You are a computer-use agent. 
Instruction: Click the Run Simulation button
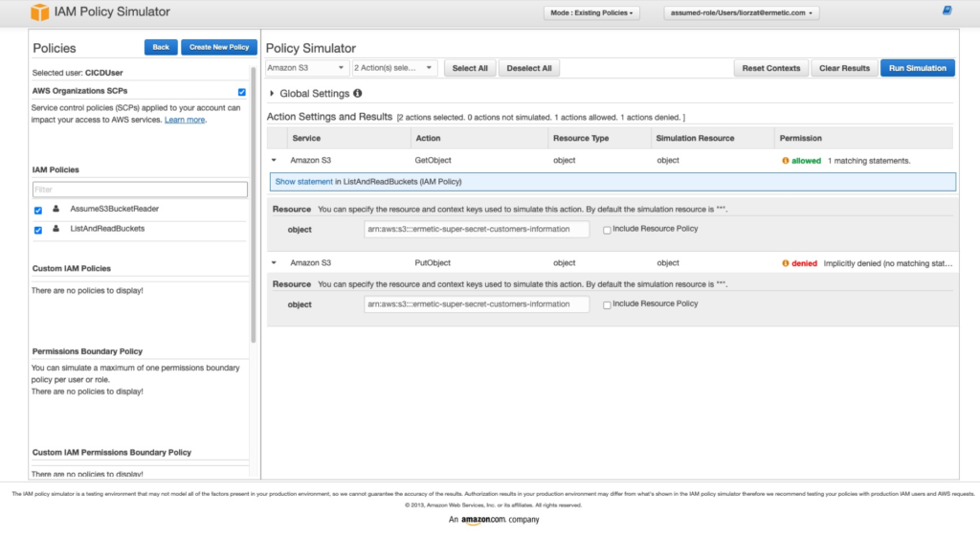tap(918, 68)
